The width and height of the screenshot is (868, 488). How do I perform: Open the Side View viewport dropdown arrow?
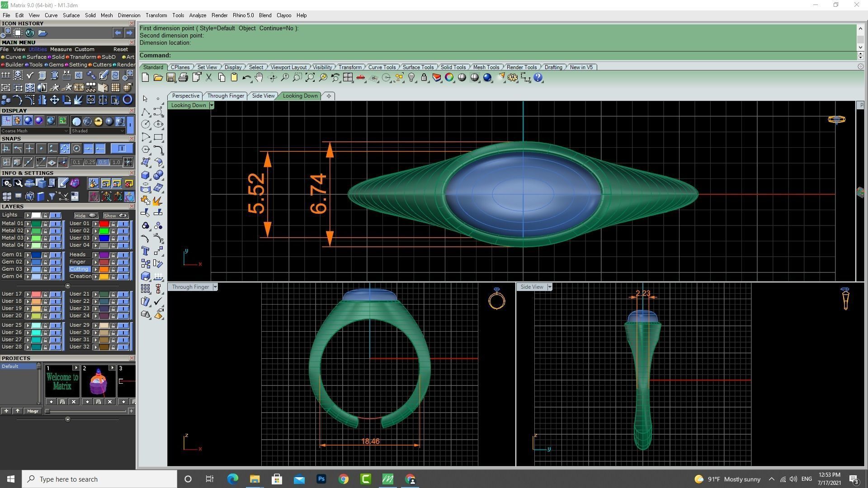[x=550, y=287]
